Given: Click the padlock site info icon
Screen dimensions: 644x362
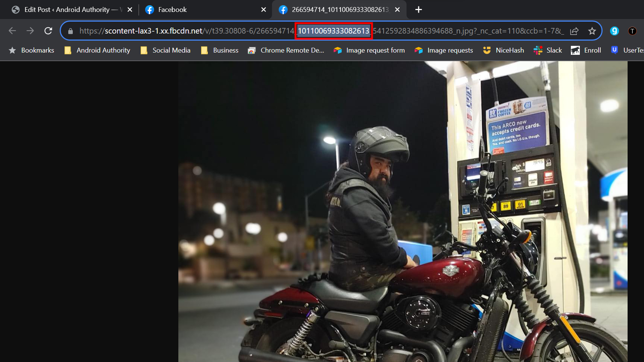Looking at the screenshot, I should pos(71,31).
